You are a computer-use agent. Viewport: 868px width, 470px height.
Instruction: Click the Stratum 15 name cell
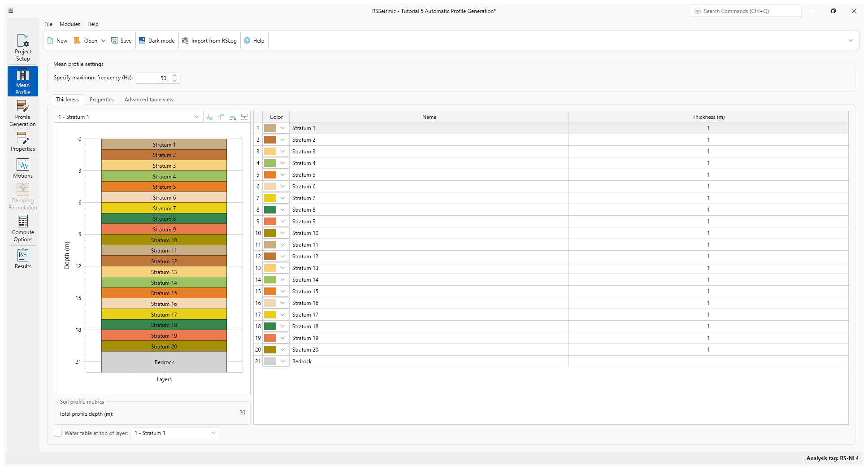pyautogui.click(x=429, y=292)
